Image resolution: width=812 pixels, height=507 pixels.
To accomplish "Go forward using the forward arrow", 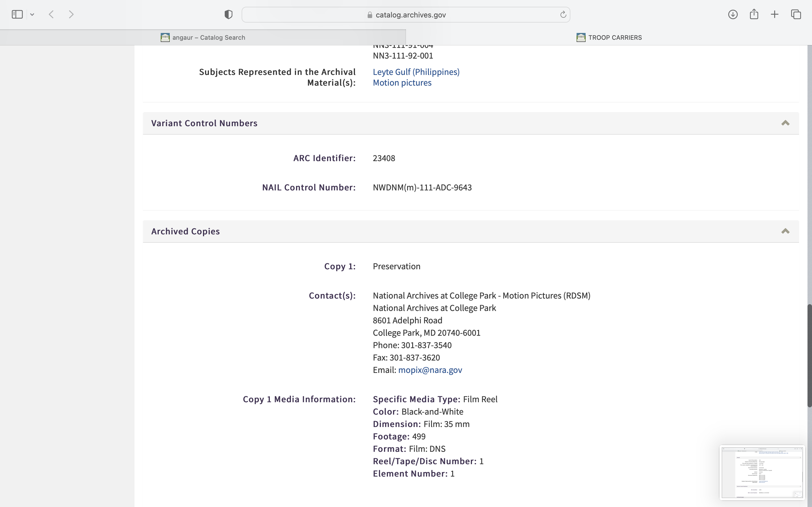I will point(71,14).
